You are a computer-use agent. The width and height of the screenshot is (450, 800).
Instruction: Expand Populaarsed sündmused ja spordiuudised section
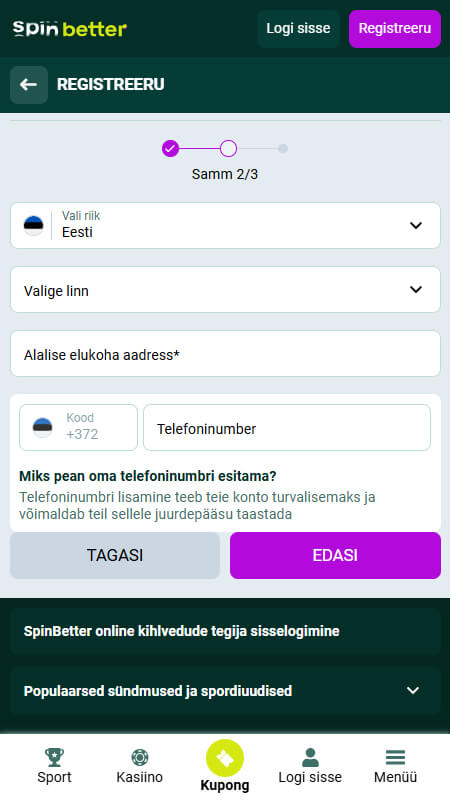point(226,691)
